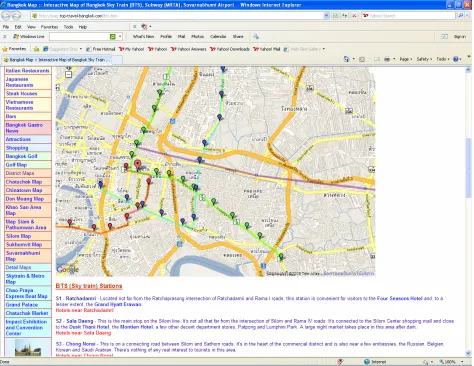Image resolution: width=474 pixels, height=366 pixels.
Task: Click the BTS (Sky train) Stations heading
Action: 89,286
